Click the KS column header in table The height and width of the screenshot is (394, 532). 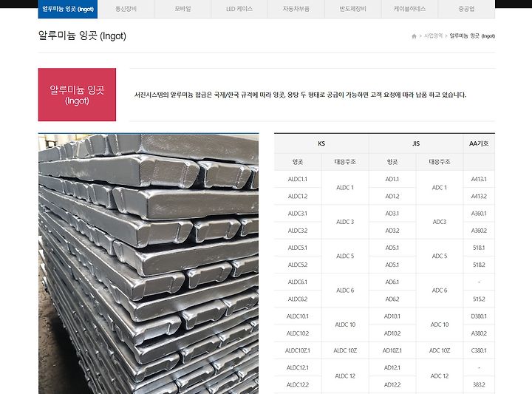[321, 143]
